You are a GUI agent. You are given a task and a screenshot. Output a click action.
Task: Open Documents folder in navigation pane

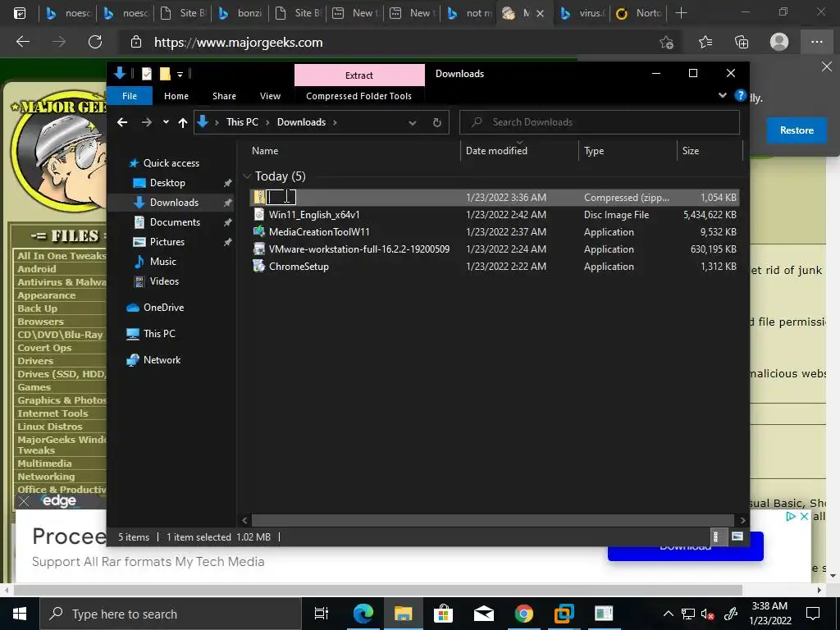[175, 221]
